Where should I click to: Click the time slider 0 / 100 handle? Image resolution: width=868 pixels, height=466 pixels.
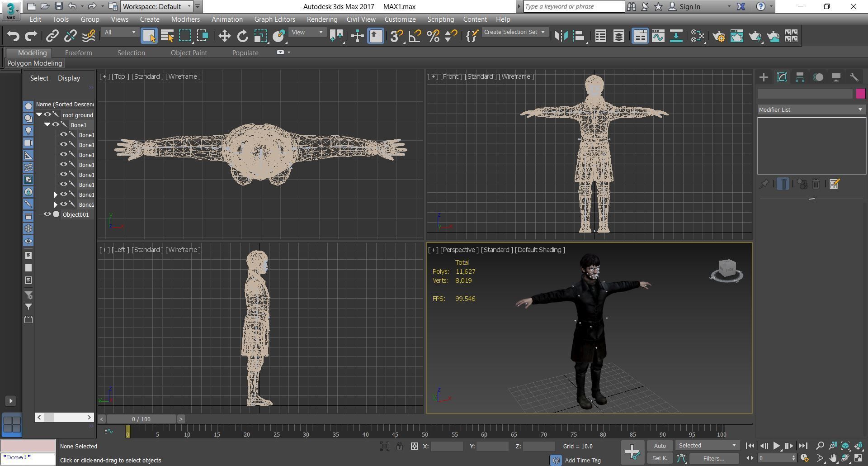tap(142, 419)
